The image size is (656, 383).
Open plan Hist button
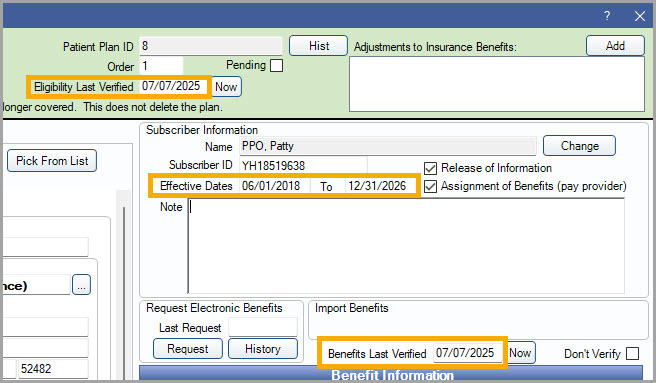click(318, 46)
